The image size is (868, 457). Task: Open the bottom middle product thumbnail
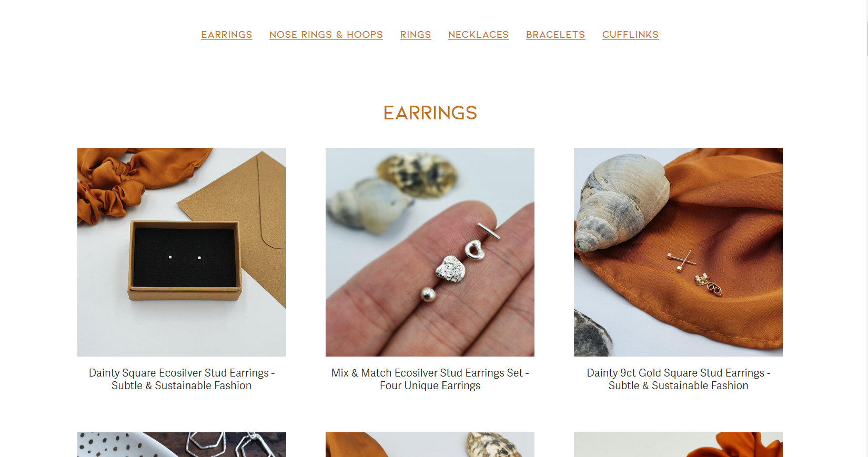click(x=430, y=444)
